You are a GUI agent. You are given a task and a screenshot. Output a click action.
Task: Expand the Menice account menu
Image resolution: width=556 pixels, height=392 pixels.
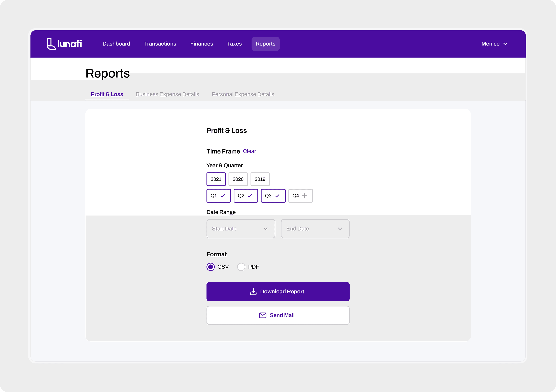point(494,44)
